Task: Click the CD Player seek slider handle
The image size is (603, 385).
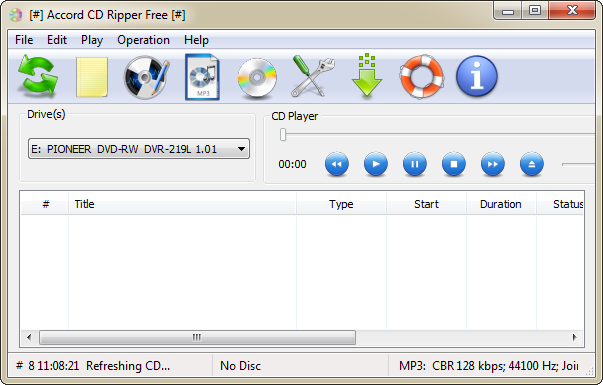Action: [283, 135]
